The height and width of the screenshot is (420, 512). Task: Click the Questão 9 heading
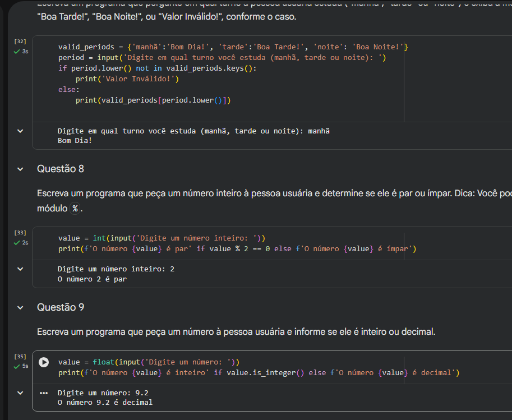[x=61, y=307]
